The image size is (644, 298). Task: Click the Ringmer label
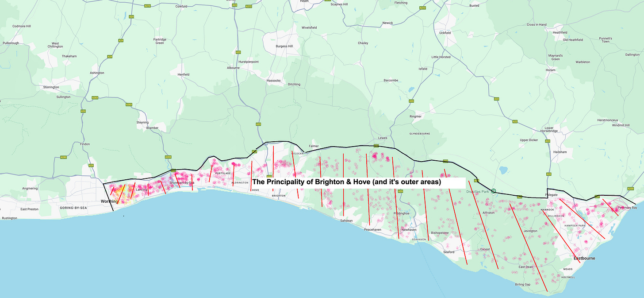coord(415,116)
